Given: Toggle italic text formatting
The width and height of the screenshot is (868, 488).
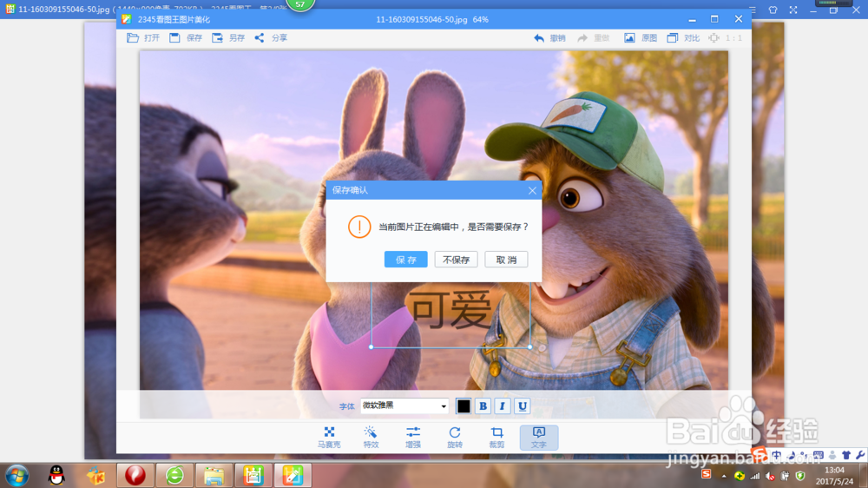Looking at the screenshot, I should tap(502, 406).
